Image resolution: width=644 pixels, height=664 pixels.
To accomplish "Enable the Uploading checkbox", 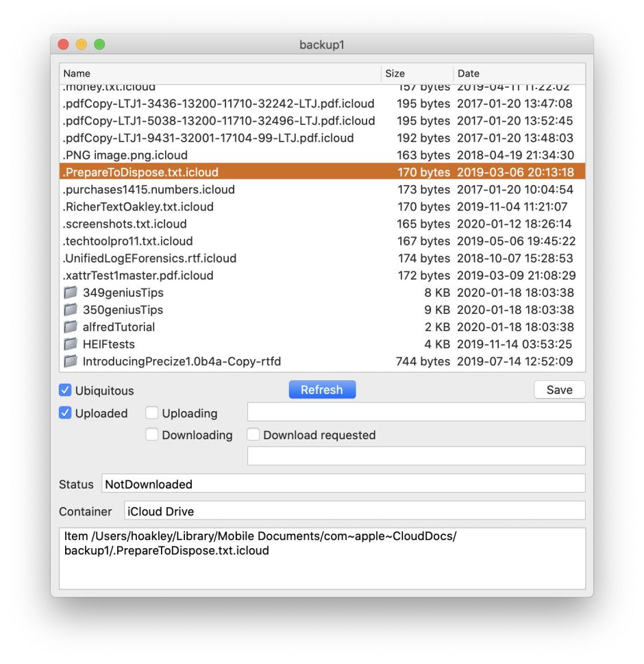I will pyautogui.click(x=152, y=413).
